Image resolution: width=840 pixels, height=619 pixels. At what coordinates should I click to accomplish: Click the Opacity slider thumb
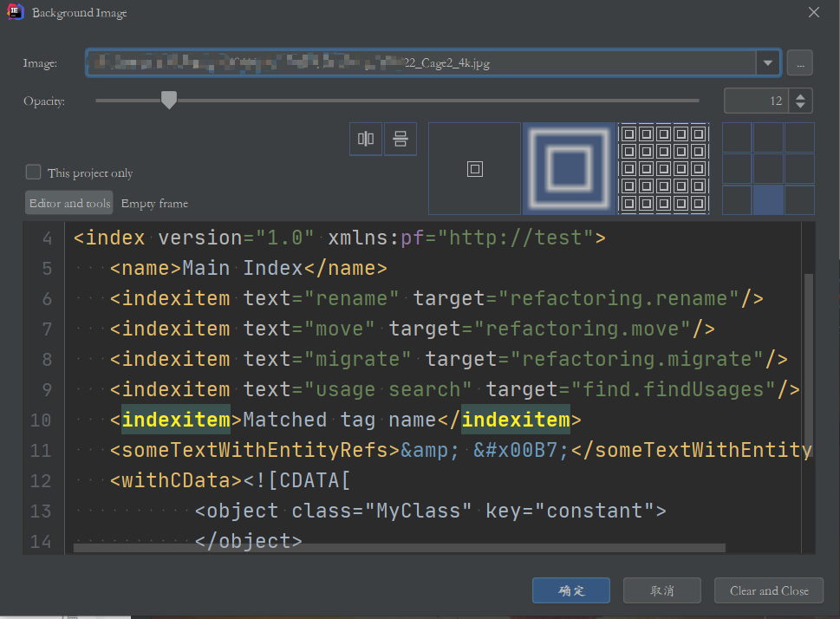[x=169, y=100]
